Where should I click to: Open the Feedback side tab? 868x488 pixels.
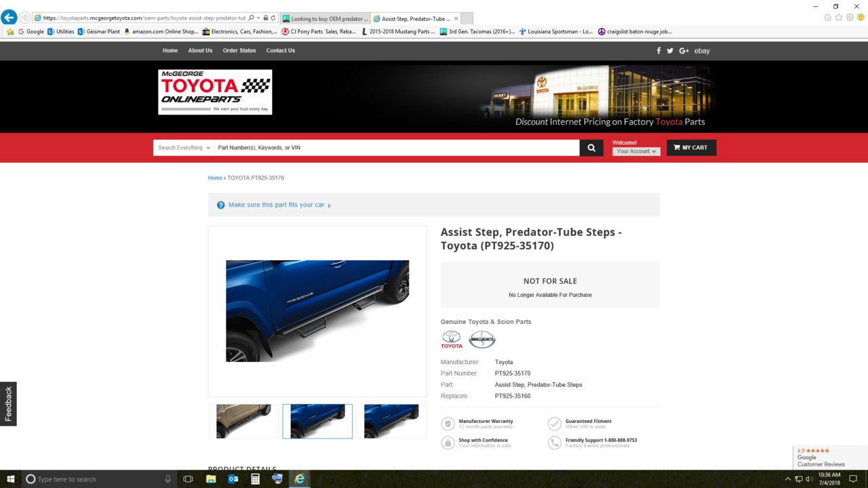tap(8, 404)
